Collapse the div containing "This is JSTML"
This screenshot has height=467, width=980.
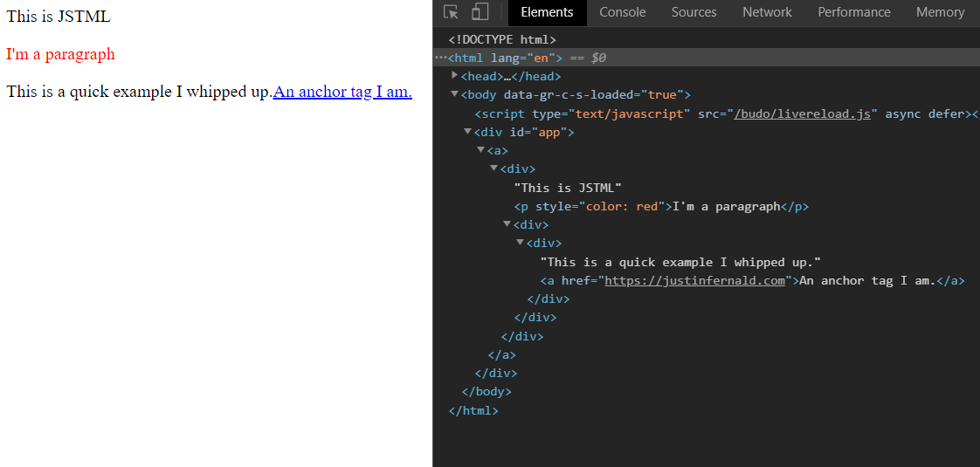tap(493, 168)
